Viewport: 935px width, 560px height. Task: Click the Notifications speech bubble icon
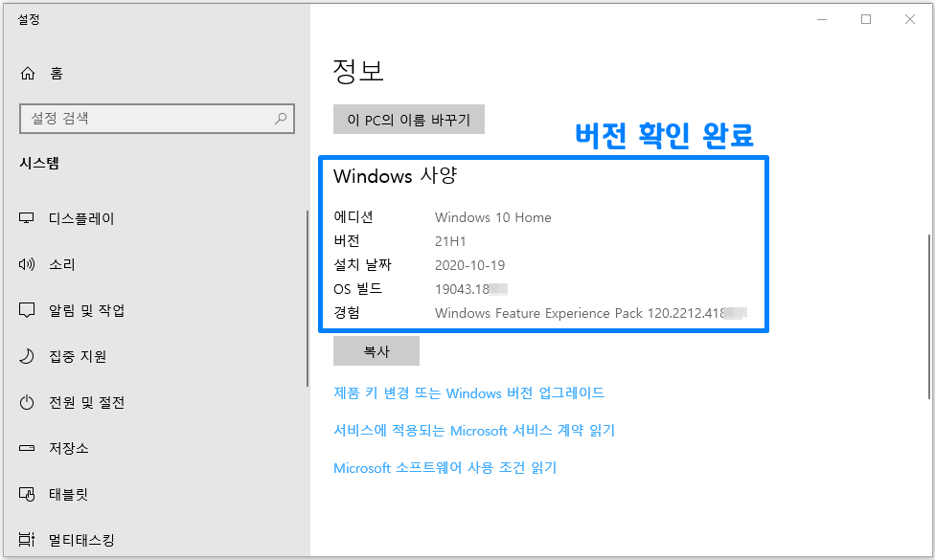click(27, 310)
